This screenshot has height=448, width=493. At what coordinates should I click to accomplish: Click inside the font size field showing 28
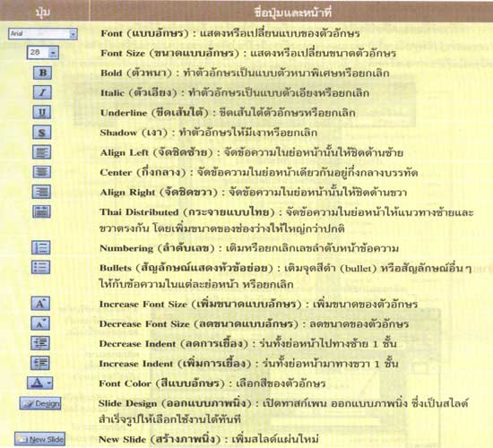[38, 53]
